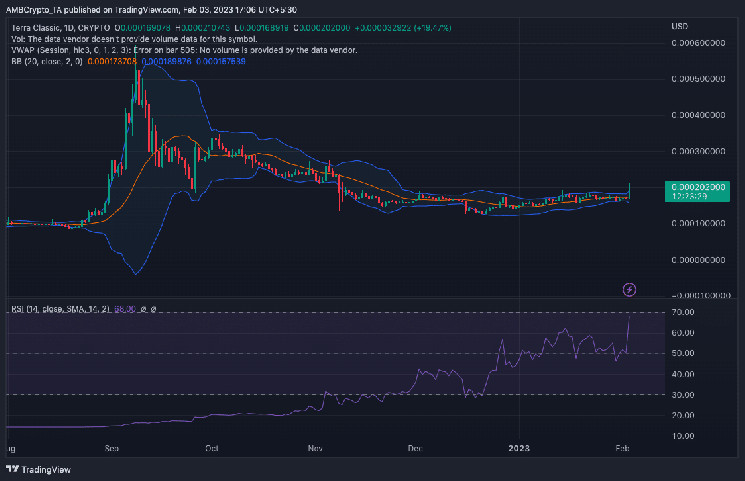This screenshot has width=745, height=481.
Task: Click the 0.000500000 price axis label
Action: tap(698, 79)
